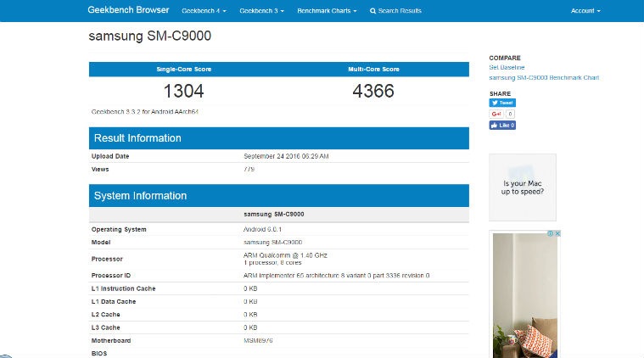This screenshot has width=644, height=358.
Task: Click the multi-core score 4366
Action: tap(373, 91)
